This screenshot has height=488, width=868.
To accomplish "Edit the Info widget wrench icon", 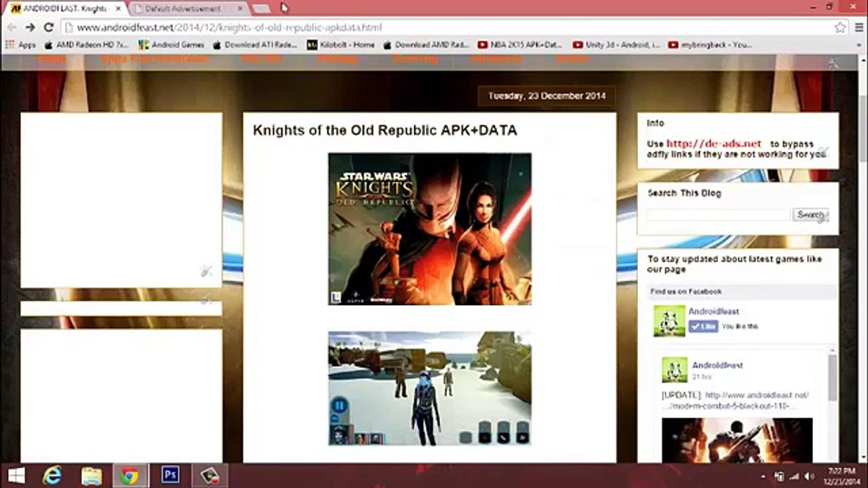I will (824, 151).
